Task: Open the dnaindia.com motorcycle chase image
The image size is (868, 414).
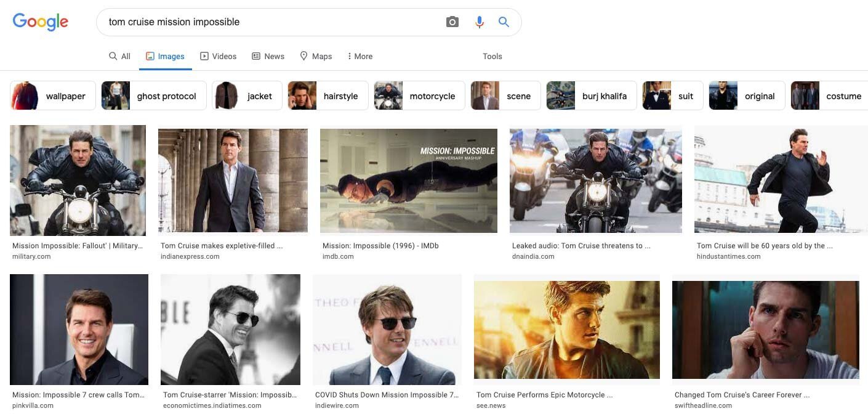Action: point(596,181)
